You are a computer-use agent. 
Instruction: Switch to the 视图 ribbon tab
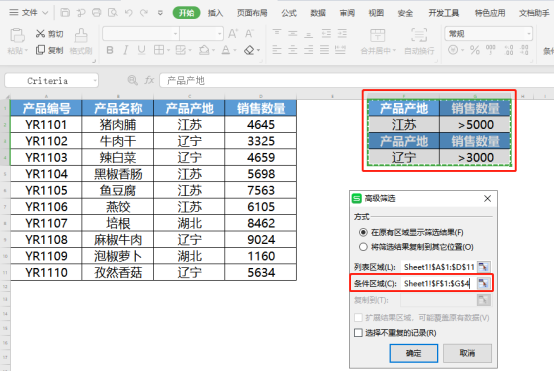point(376,13)
